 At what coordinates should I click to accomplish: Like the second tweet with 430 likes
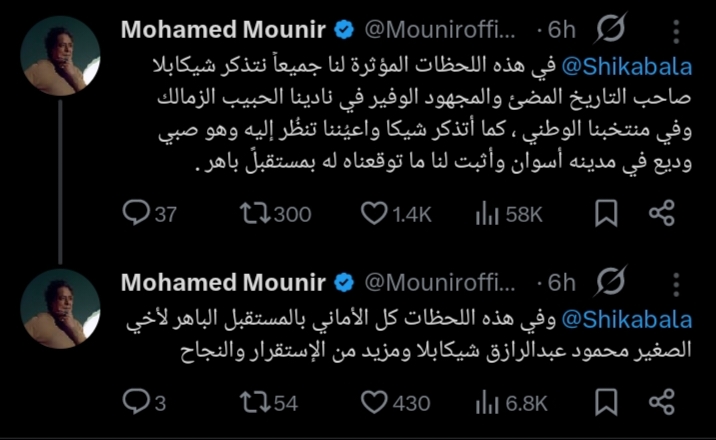pos(373,402)
